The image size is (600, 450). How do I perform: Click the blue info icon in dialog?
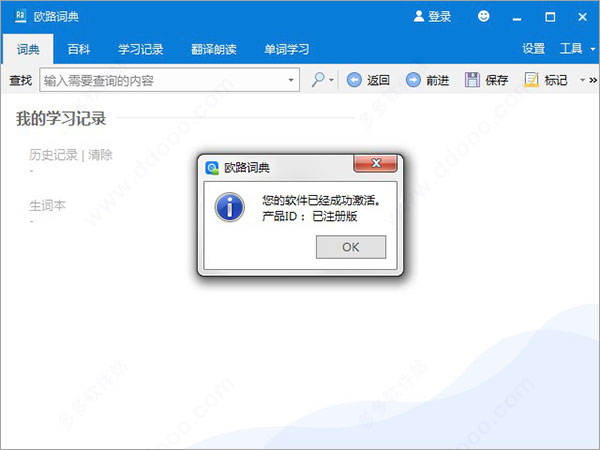(230, 207)
